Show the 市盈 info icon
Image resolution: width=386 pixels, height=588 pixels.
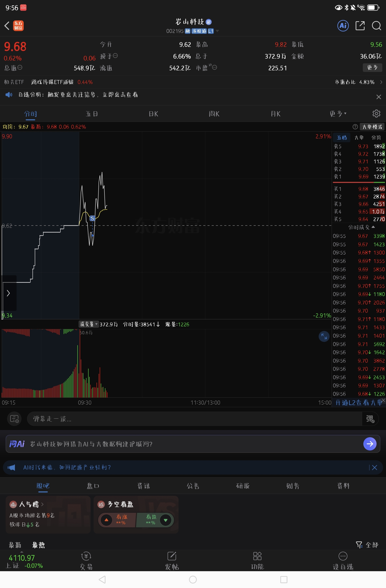click(x=215, y=67)
